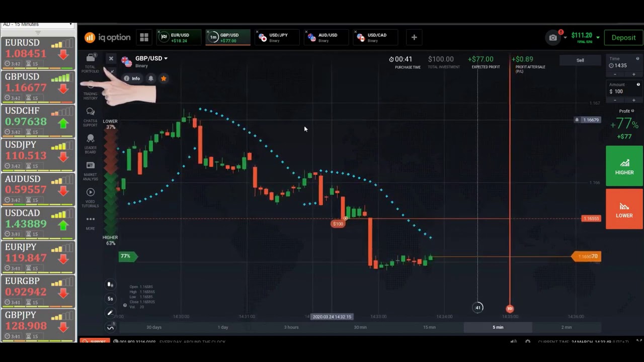644x362 pixels.
Task: Open Chats & Support panel
Action: (x=91, y=116)
